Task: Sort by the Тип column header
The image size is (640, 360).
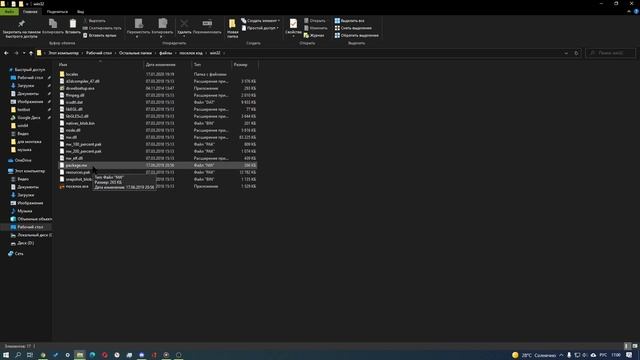Action: [211, 64]
